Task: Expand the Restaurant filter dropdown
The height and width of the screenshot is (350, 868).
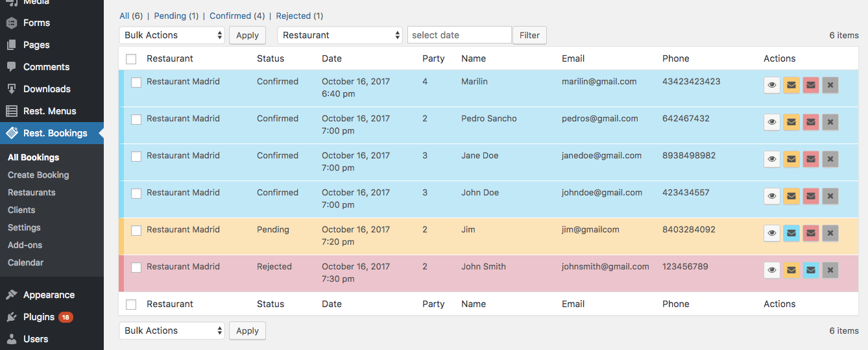Action: pos(341,35)
